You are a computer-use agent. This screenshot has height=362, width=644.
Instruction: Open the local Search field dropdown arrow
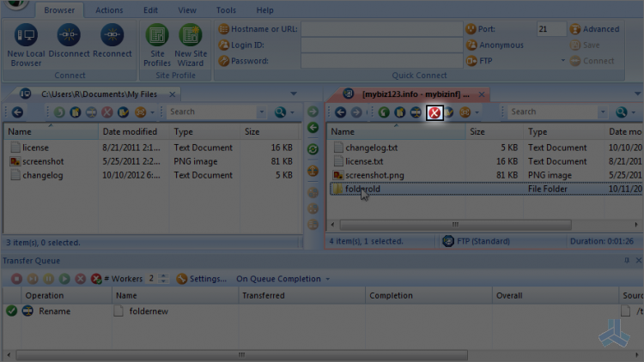click(x=262, y=112)
